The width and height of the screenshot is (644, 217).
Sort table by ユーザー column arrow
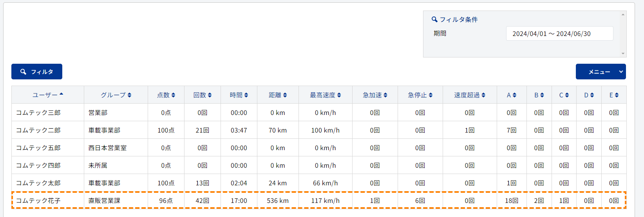[x=62, y=94]
